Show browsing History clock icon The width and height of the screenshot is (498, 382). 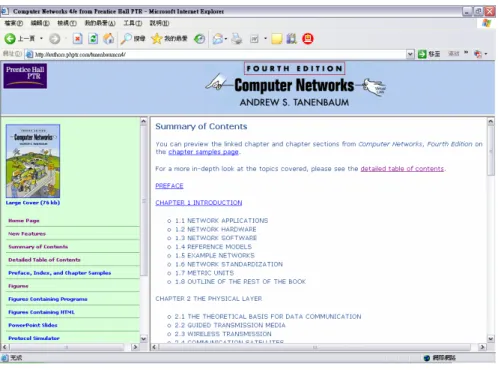[x=200, y=39]
